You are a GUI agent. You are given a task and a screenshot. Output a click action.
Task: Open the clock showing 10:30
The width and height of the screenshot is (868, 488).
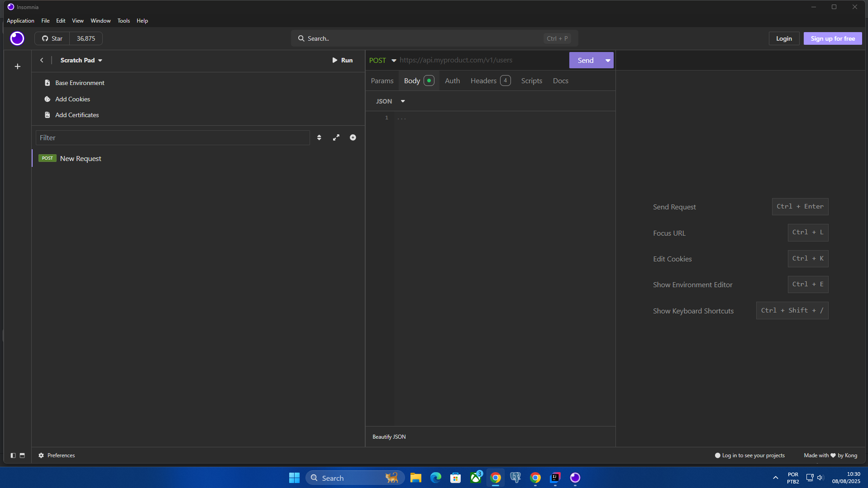tap(846, 478)
